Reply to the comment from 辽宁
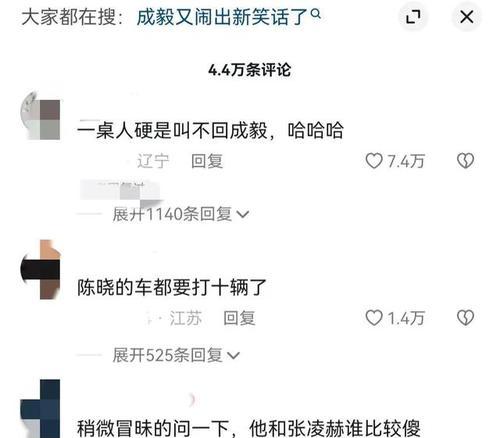Screen dimensions: 500x438 207,161
